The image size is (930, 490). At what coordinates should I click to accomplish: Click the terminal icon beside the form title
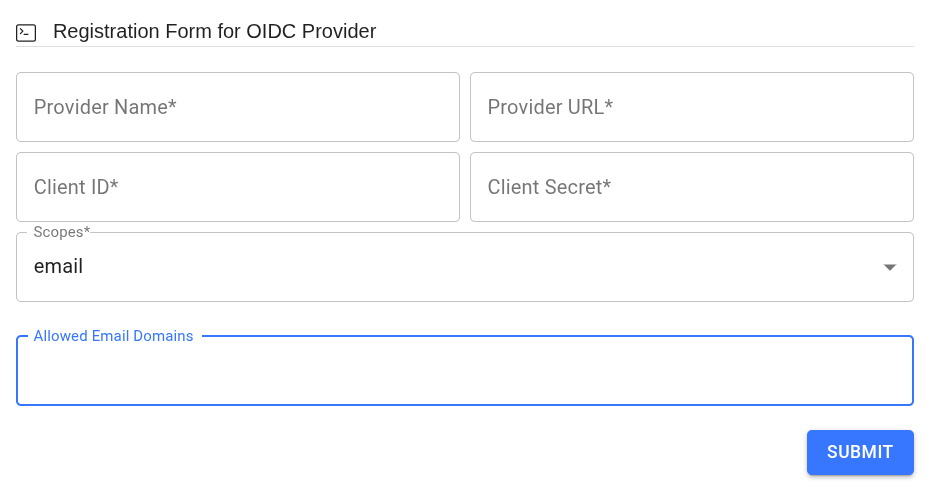tap(26, 32)
